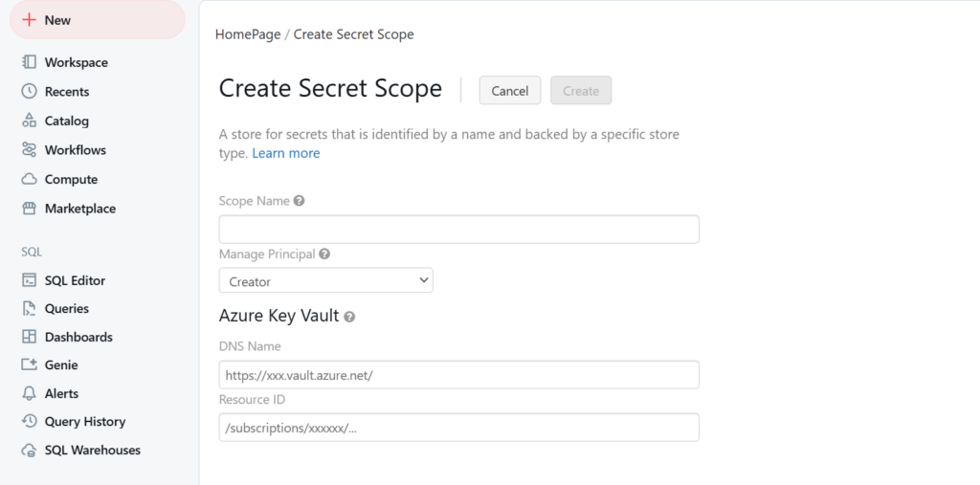Click the SQL Editor icon

pyautogui.click(x=29, y=280)
